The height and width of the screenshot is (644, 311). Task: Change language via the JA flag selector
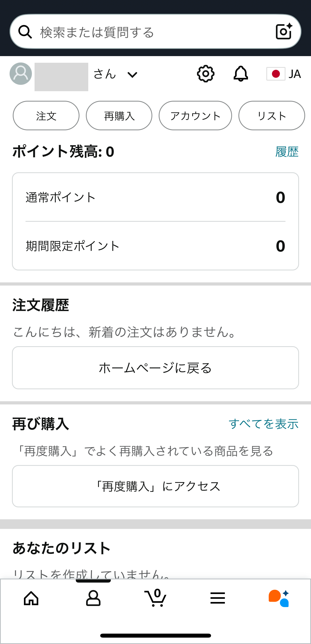284,74
